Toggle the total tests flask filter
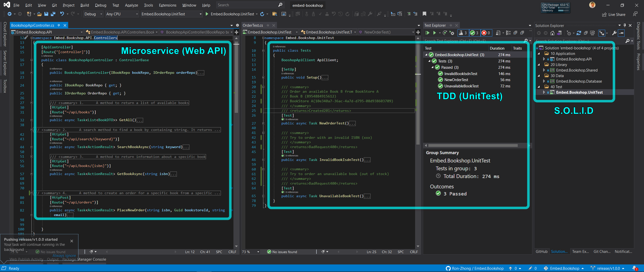This screenshot has width=644, height=272. click(463, 33)
